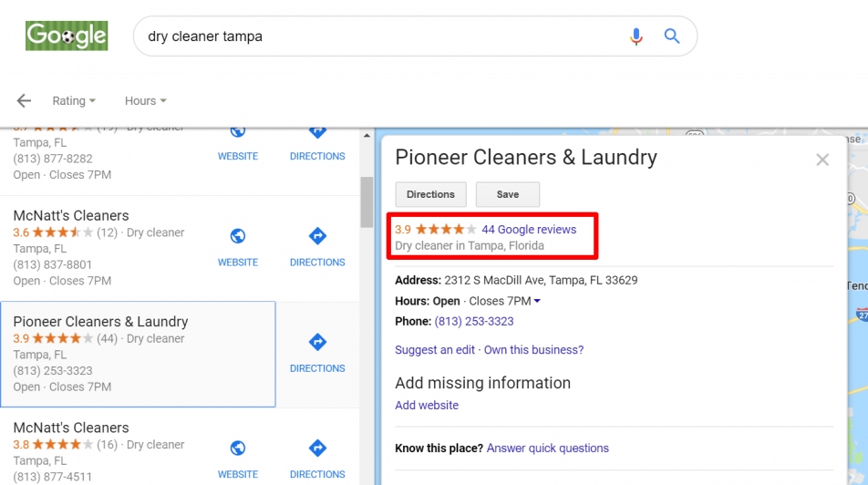Open website globe icon for McNatt's Cleaners 3.8

click(x=238, y=448)
